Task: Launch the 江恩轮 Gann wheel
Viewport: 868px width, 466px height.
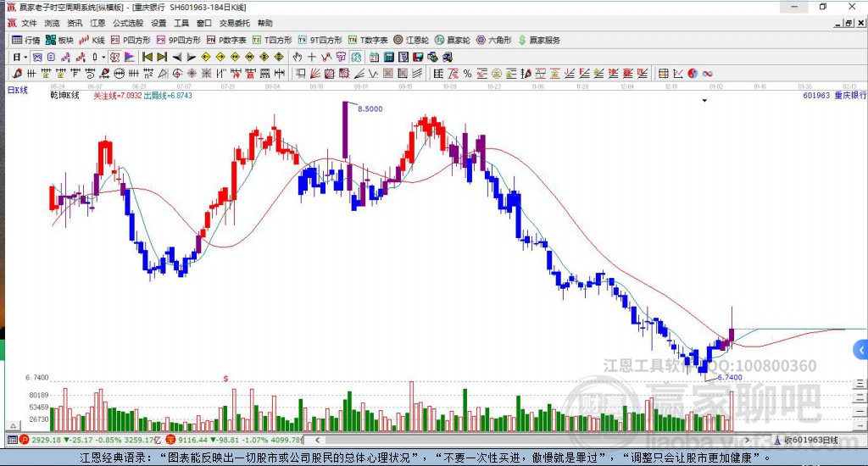Action: [x=411, y=40]
